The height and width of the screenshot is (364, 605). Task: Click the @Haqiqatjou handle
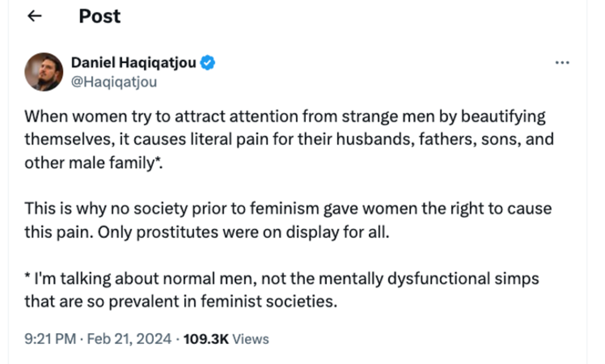[x=114, y=82]
